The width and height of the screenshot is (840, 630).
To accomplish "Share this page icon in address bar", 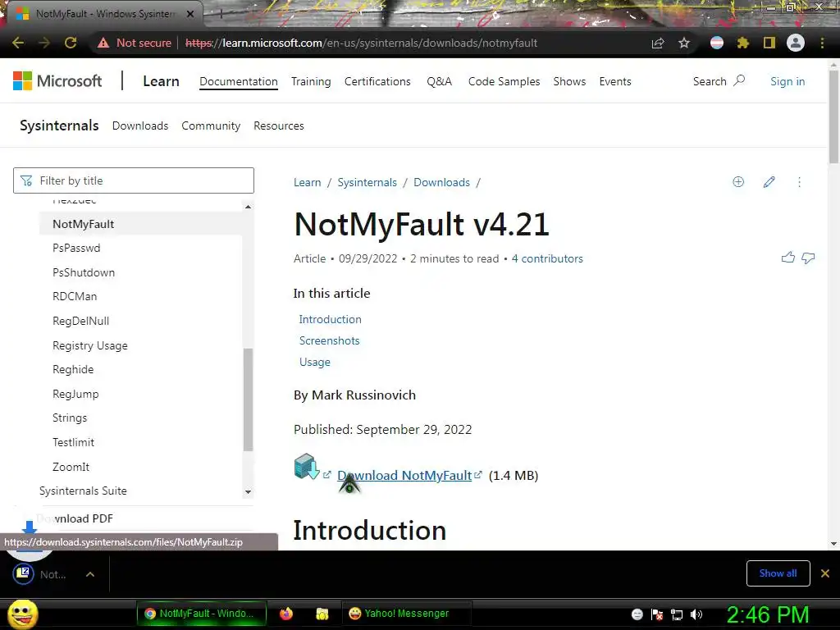I will coord(658,43).
